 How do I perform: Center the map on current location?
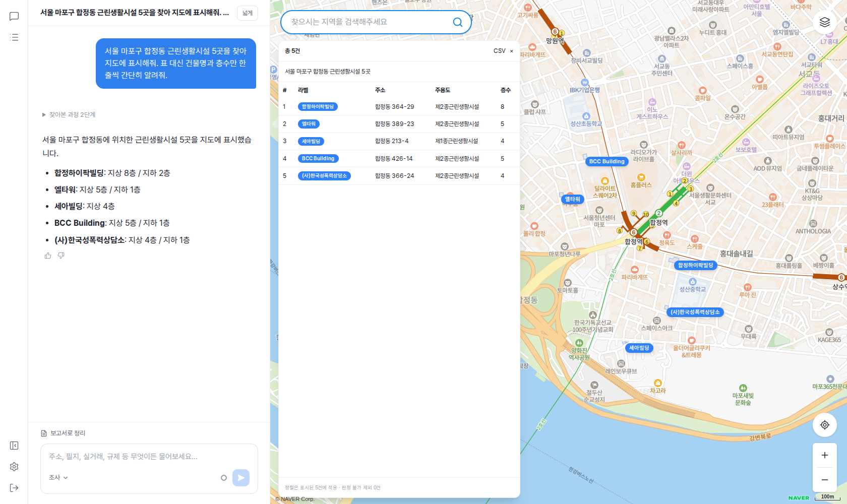[825, 425]
